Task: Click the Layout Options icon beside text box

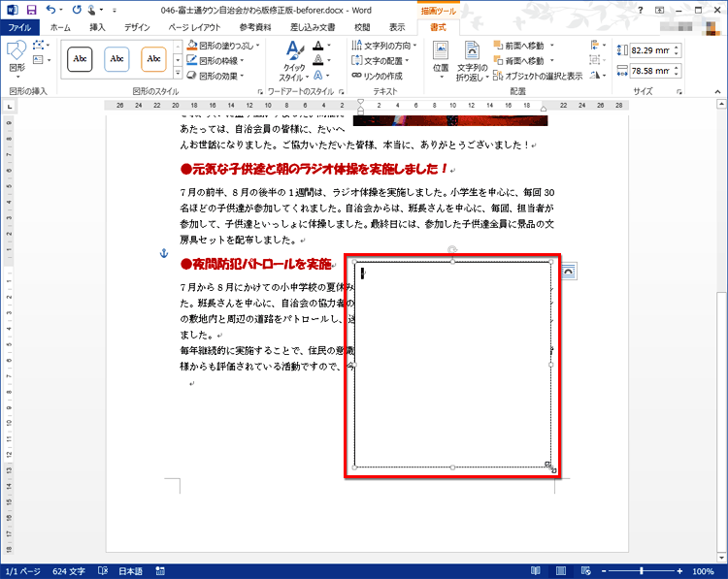Action: tap(569, 271)
